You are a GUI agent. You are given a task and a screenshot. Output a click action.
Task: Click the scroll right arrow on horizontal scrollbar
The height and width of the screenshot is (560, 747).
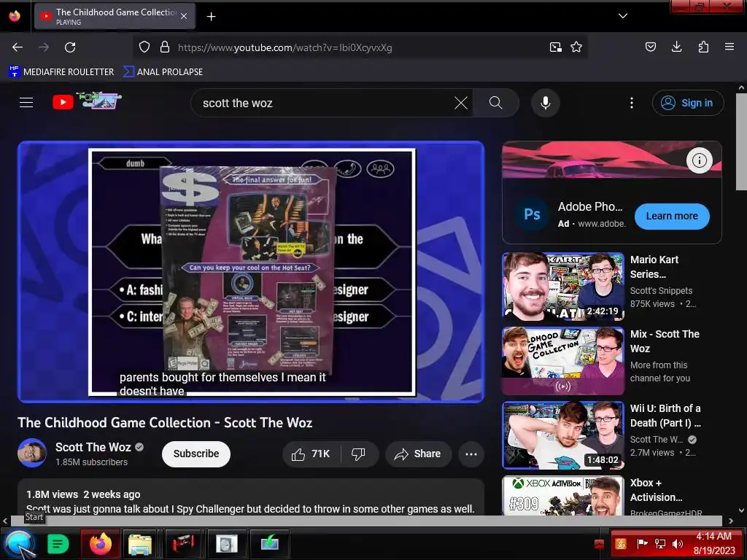(x=731, y=521)
